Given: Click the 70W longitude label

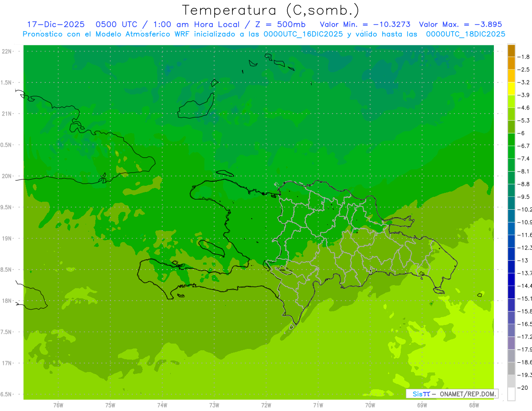Looking at the screenshot, I should coord(370,405).
